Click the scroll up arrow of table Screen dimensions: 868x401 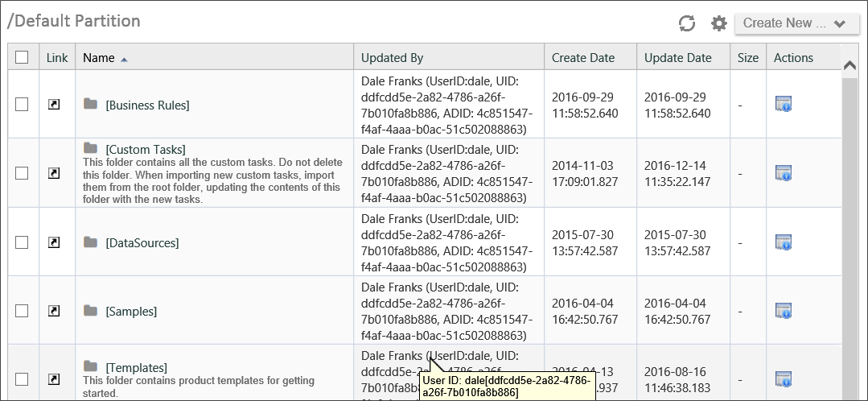coord(849,64)
